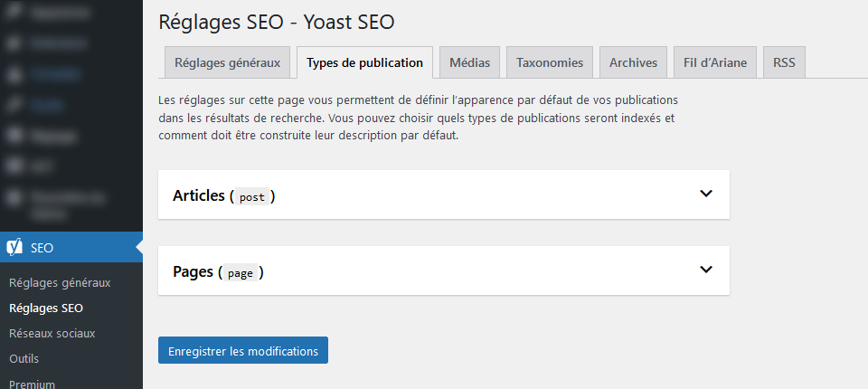Open Réglages généraux in the sidebar submenu

point(60,282)
